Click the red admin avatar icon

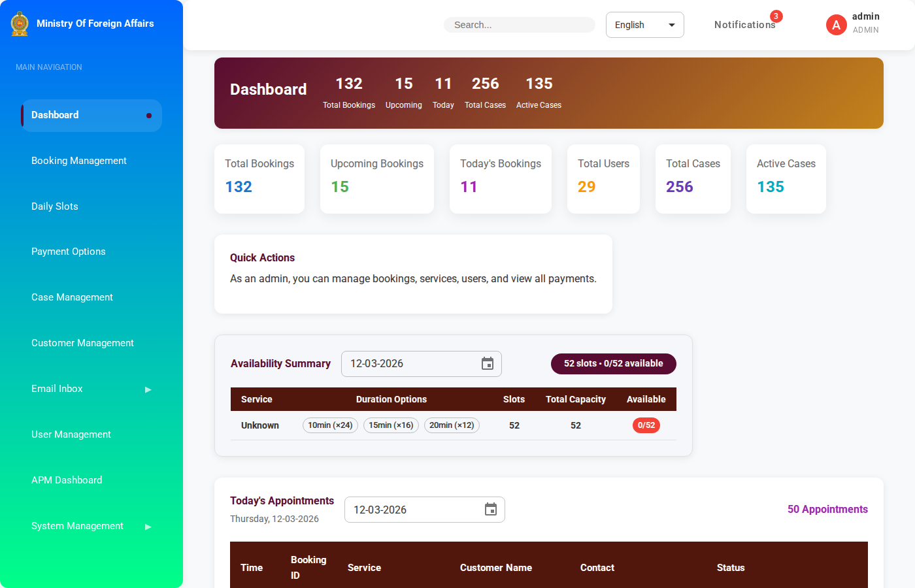click(x=836, y=25)
